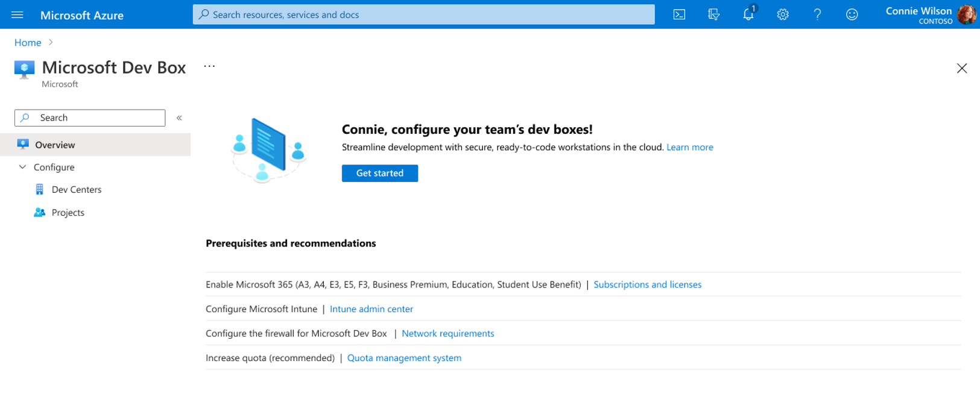Viewport: 980px width, 396px height.
Task: Open Projects in the sidebar
Action: point(68,213)
